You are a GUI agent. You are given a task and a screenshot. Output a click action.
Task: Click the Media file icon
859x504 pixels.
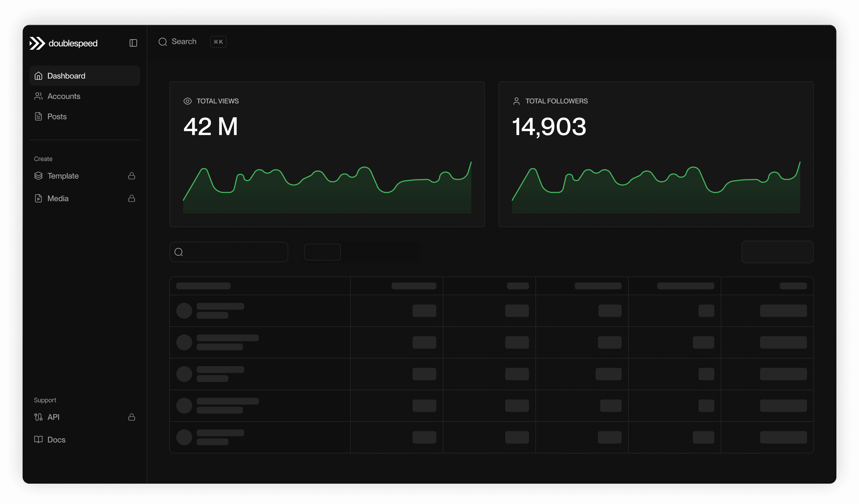[38, 198]
